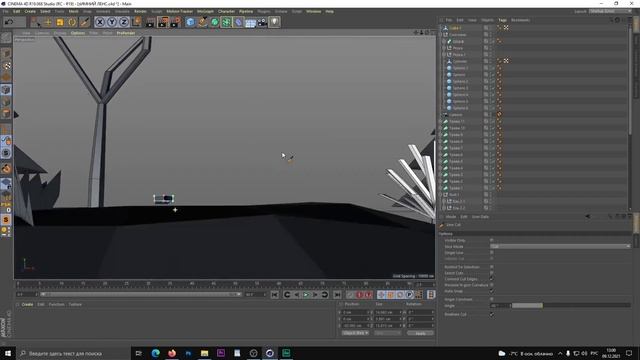
Task: Open Edit Render Settings
Action: pos(176,22)
